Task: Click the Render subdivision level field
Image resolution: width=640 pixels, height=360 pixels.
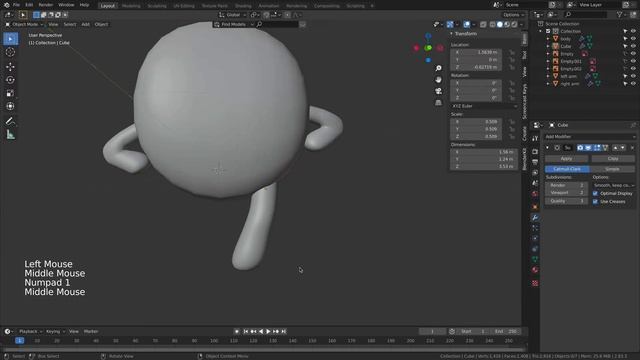Action: pyautogui.click(x=567, y=185)
